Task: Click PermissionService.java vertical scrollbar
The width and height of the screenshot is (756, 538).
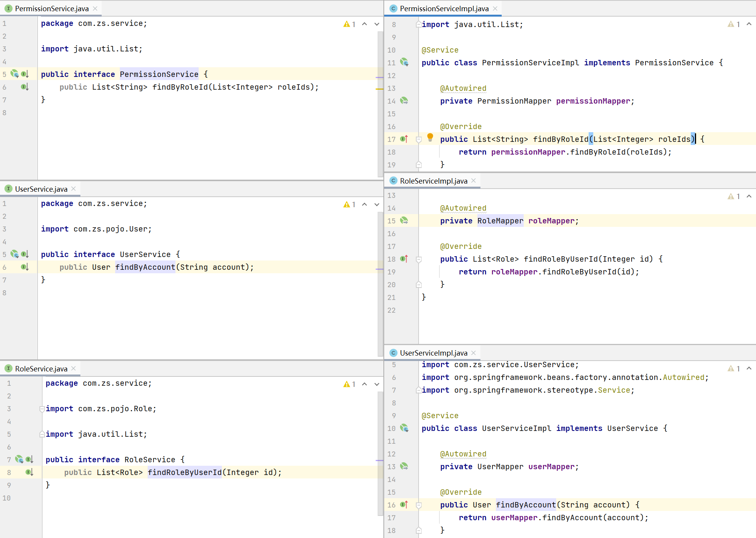Action: coord(380,104)
